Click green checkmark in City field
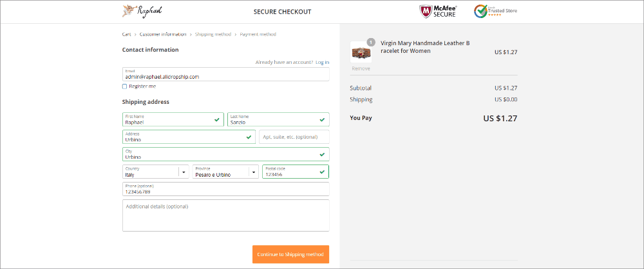This screenshot has width=644, height=269. click(321, 155)
